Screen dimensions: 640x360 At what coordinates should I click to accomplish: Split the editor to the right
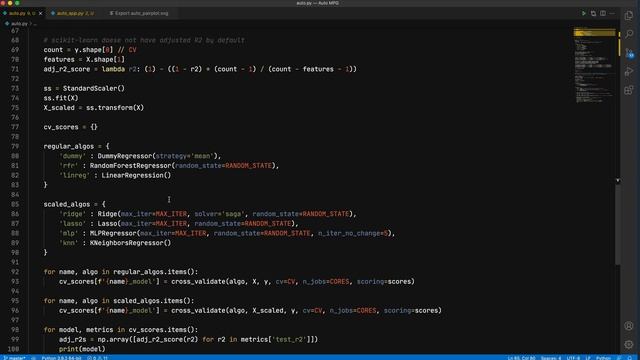click(603, 13)
